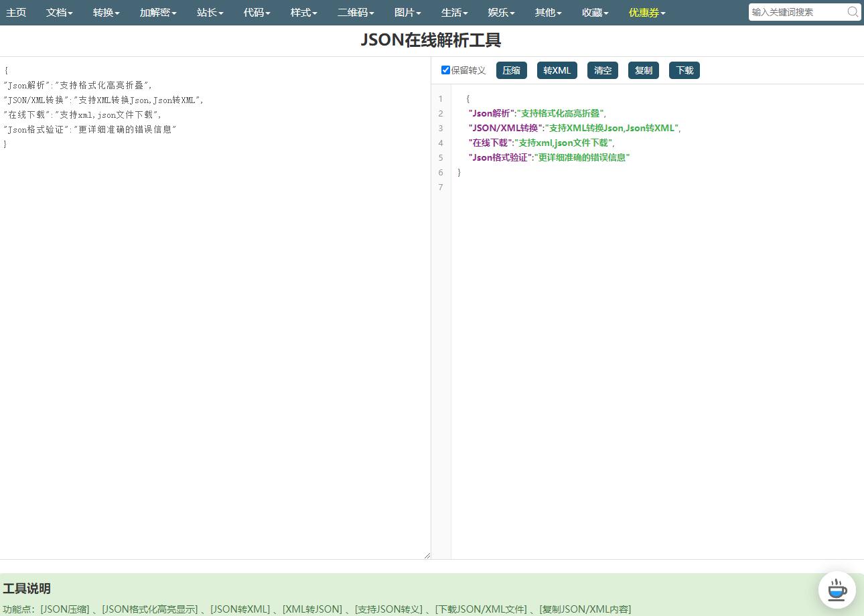Grab the textarea resize handle

pyautogui.click(x=427, y=555)
